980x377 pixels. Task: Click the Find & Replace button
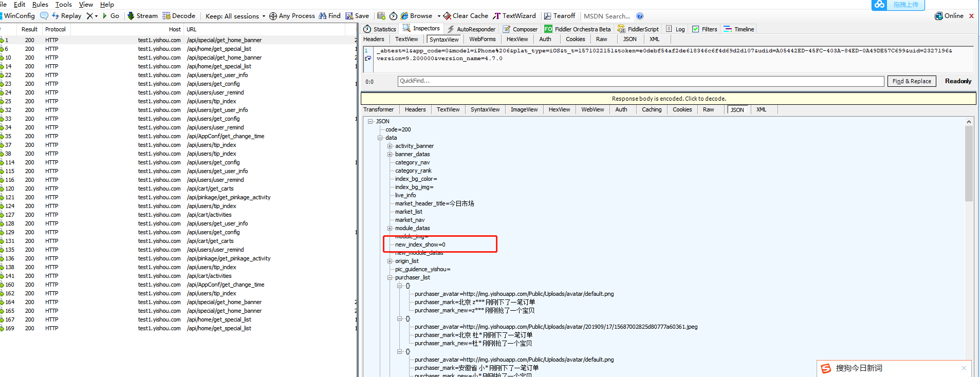tap(912, 81)
